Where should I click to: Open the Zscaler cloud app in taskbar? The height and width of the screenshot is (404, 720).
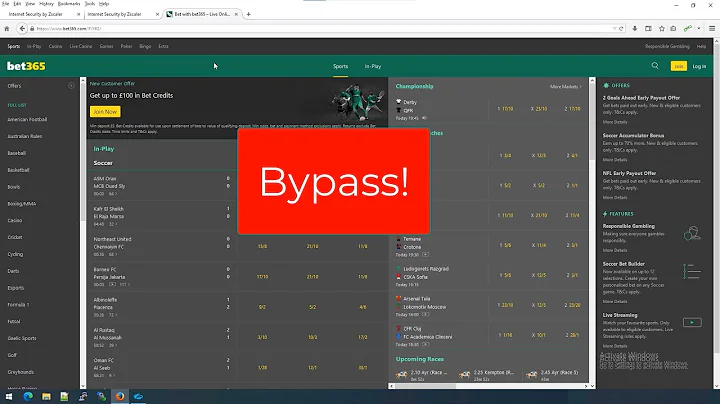click(x=138, y=396)
